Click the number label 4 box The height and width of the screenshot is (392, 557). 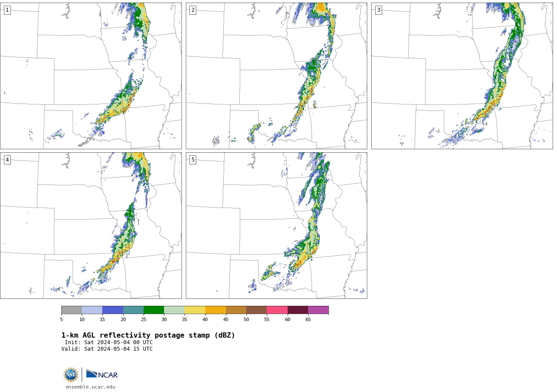[x=7, y=160]
